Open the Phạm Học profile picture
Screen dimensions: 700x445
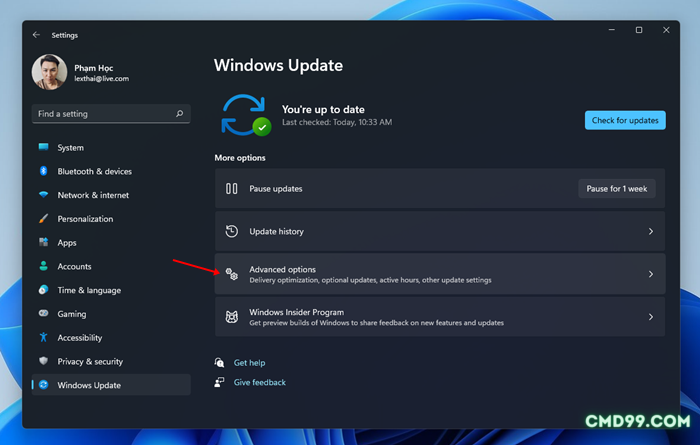point(50,72)
